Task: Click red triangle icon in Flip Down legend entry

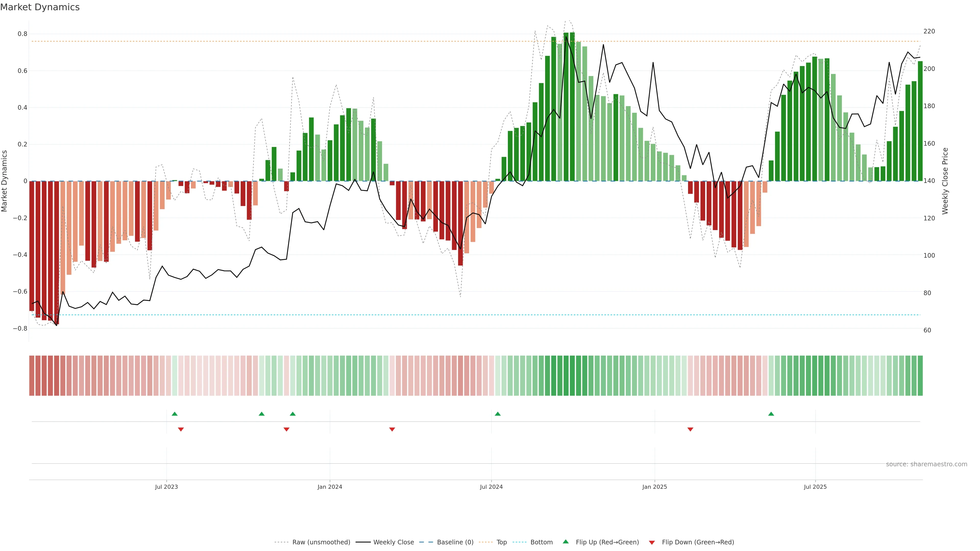Action: 652,542
